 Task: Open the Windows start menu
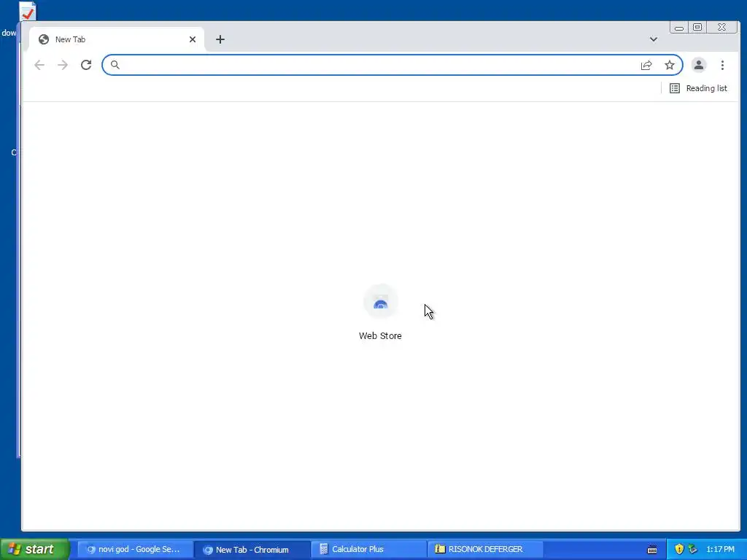(34, 549)
